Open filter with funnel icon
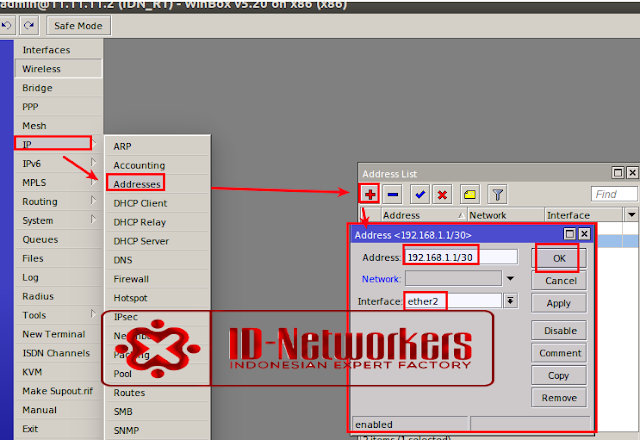 tap(497, 194)
